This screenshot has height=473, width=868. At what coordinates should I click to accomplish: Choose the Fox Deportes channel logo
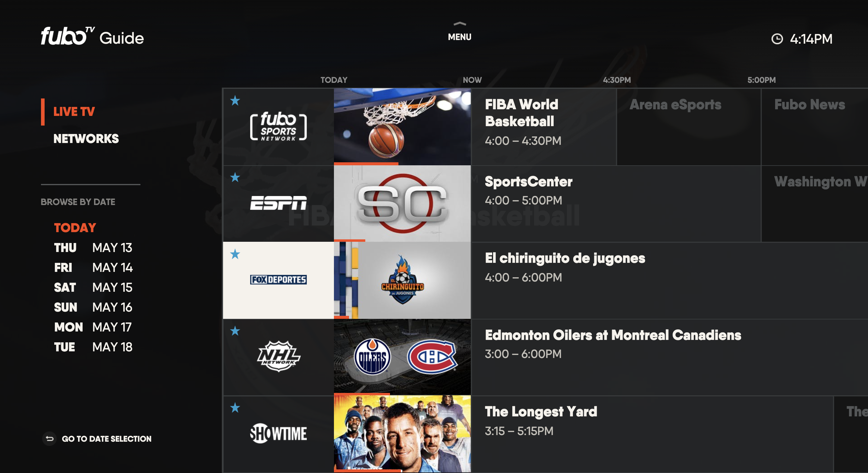click(278, 279)
